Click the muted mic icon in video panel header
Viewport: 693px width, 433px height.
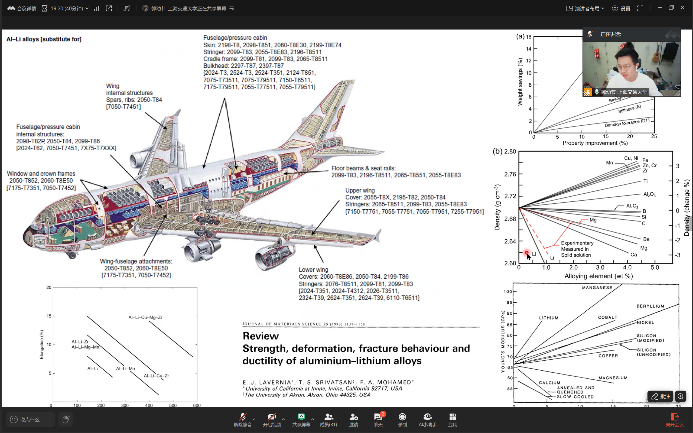tap(591, 32)
